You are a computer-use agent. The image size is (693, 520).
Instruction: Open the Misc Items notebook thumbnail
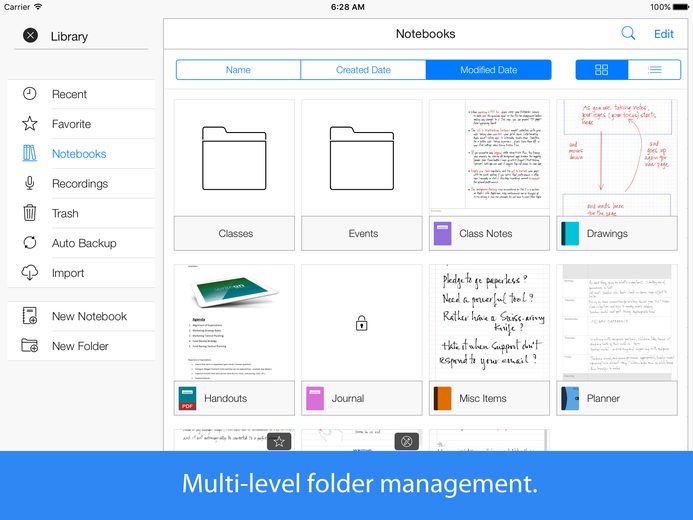489,323
